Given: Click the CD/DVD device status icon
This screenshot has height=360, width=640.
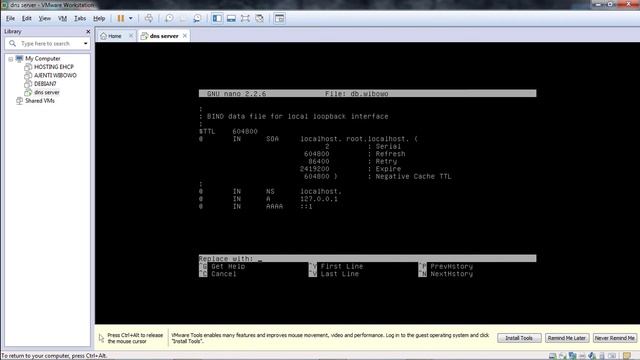Looking at the screenshot, I should 562,356.
